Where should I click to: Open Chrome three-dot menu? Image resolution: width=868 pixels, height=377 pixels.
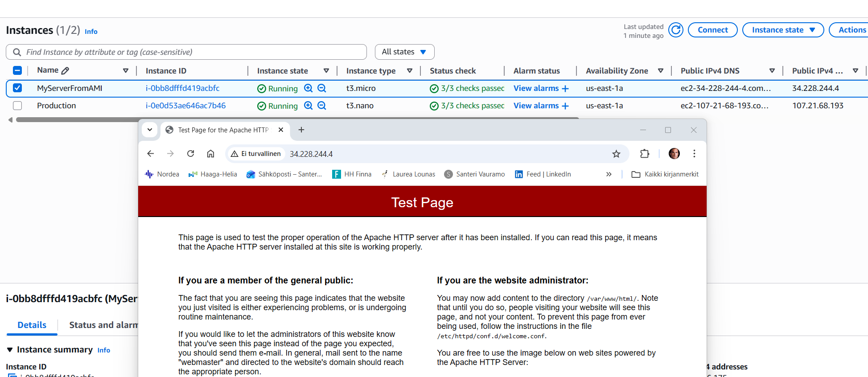pos(694,154)
